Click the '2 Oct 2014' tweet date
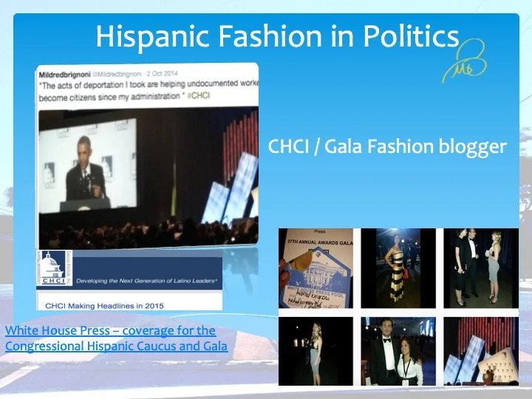The image size is (532, 399). (162, 74)
